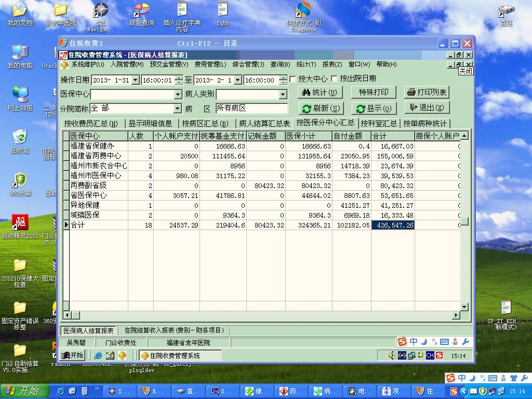
Task: Open 我的电脑 desktop icon
Action: click(x=20, y=57)
